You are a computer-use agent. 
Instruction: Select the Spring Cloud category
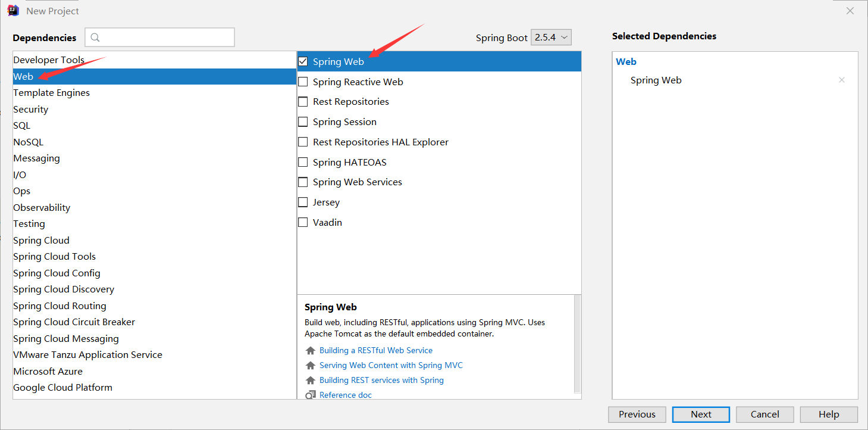(x=41, y=240)
